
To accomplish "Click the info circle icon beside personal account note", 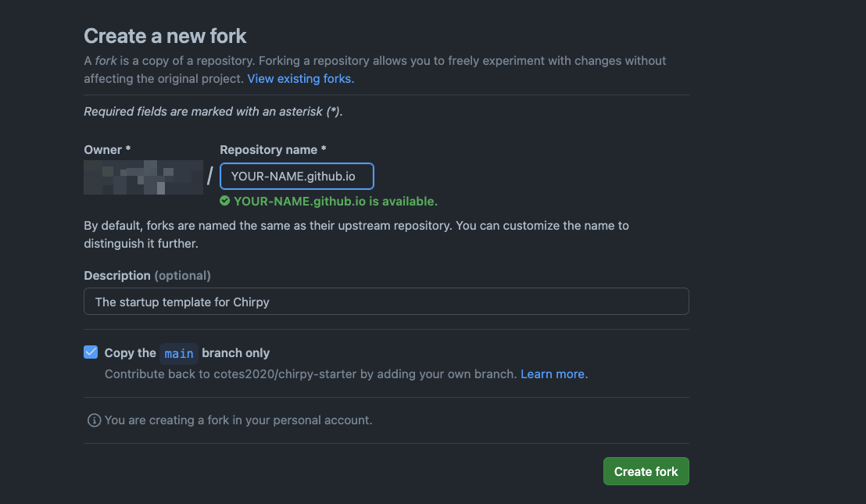I will pos(94,420).
